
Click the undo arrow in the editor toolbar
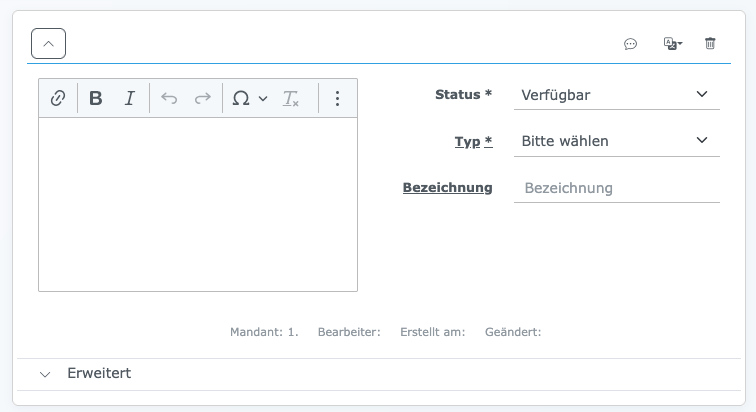tap(169, 98)
